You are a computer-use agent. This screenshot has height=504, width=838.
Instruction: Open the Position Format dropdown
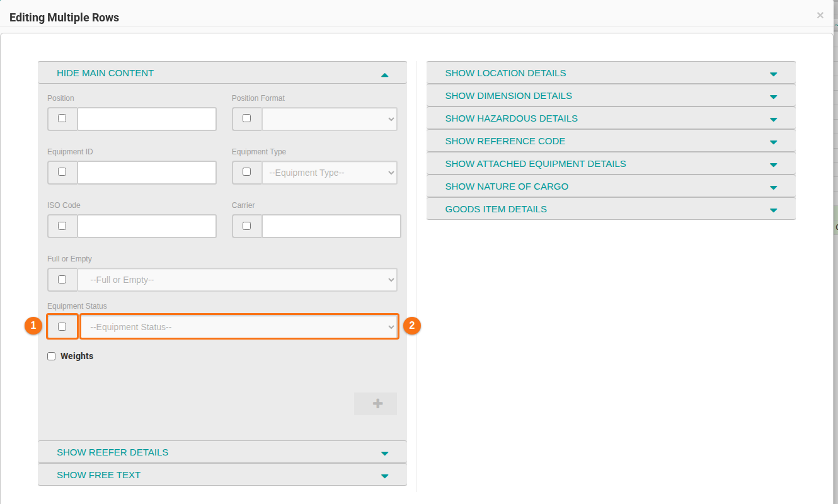pos(330,119)
